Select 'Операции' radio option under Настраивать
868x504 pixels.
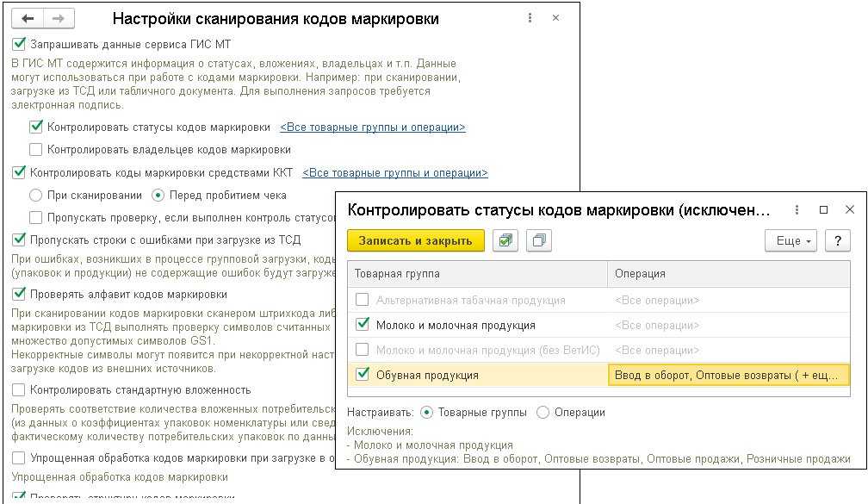(x=542, y=413)
